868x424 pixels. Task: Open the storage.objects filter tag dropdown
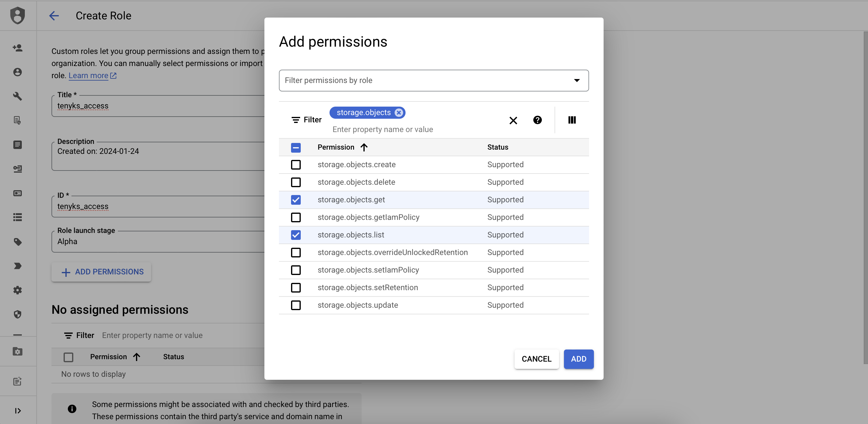point(363,112)
